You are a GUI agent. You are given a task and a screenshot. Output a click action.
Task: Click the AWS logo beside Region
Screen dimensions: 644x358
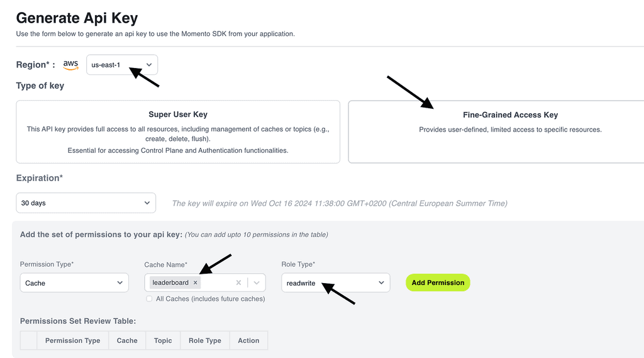[x=71, y=65]
